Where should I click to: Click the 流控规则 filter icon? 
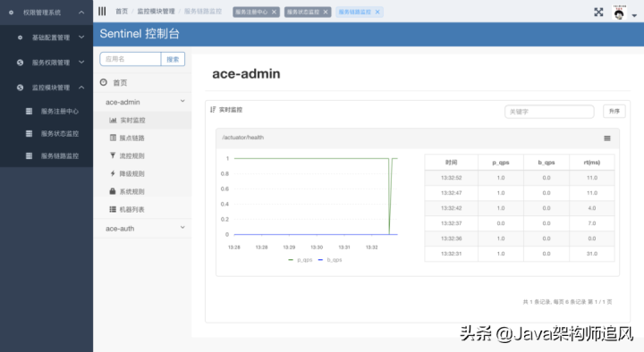pos(113,155)
